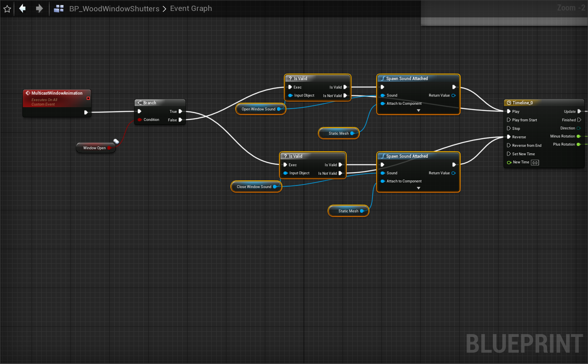Go forward with the right arrow
The image size is (588, 364).
[39, 8]
